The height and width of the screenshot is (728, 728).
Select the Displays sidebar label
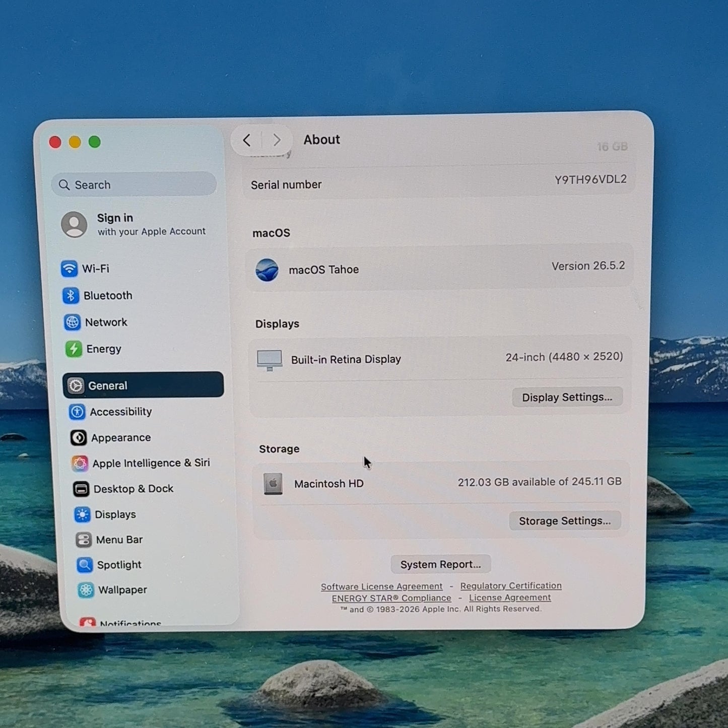pyautogui.click(x=115, y=514)
